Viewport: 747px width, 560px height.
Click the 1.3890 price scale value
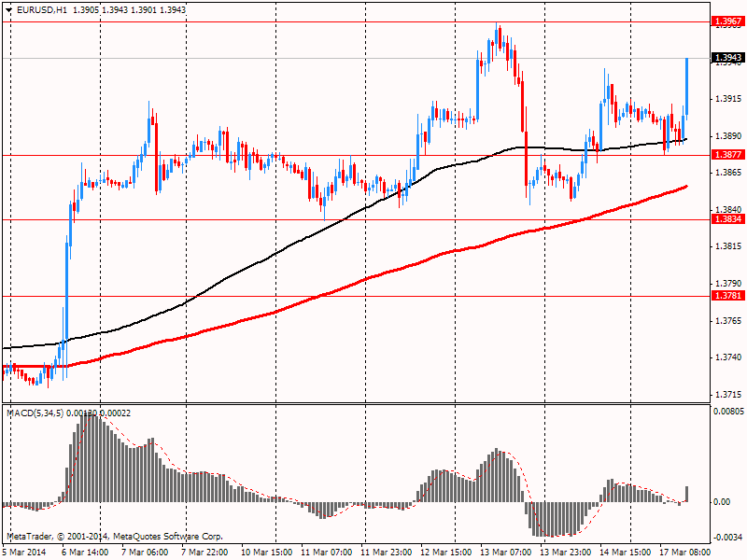point(729,136)
